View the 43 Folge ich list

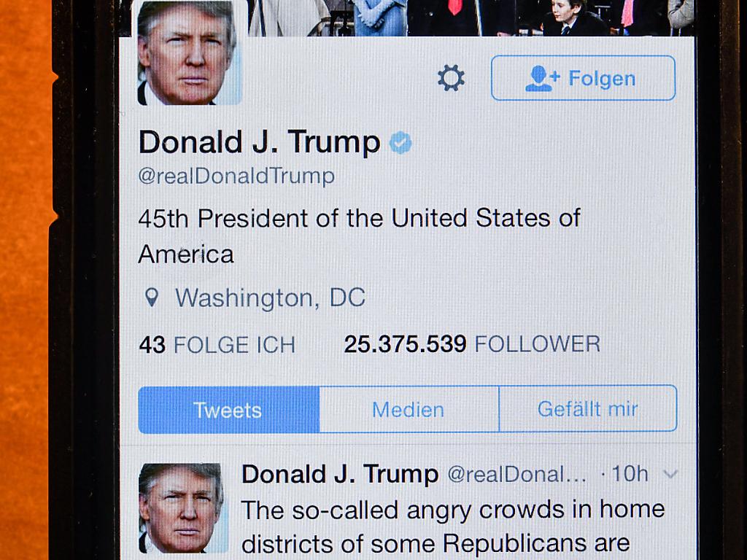tap(217, 345)
